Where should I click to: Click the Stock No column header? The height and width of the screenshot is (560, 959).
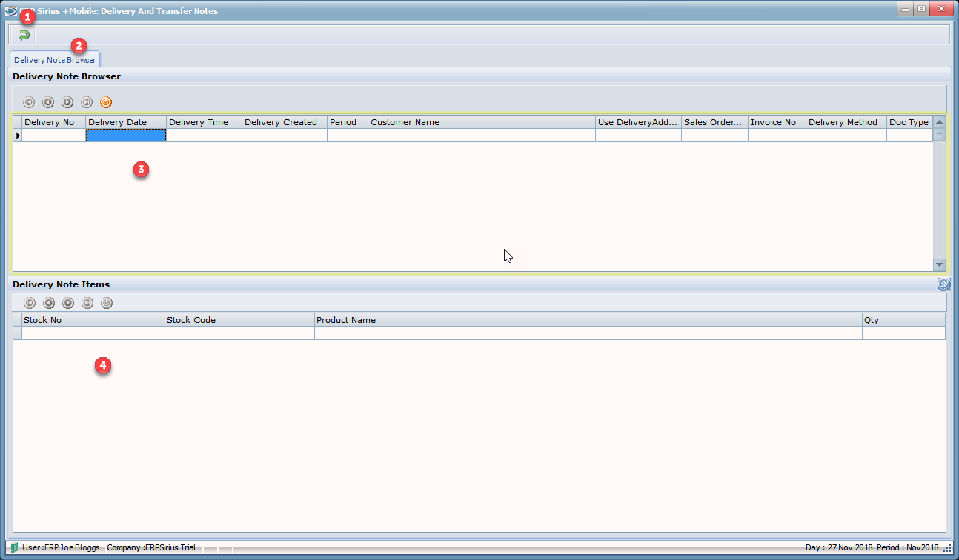[x=93, y=320]
